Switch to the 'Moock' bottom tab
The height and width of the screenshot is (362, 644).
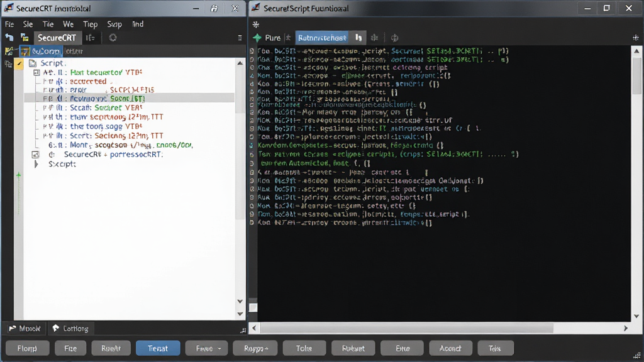coord(25,328)
